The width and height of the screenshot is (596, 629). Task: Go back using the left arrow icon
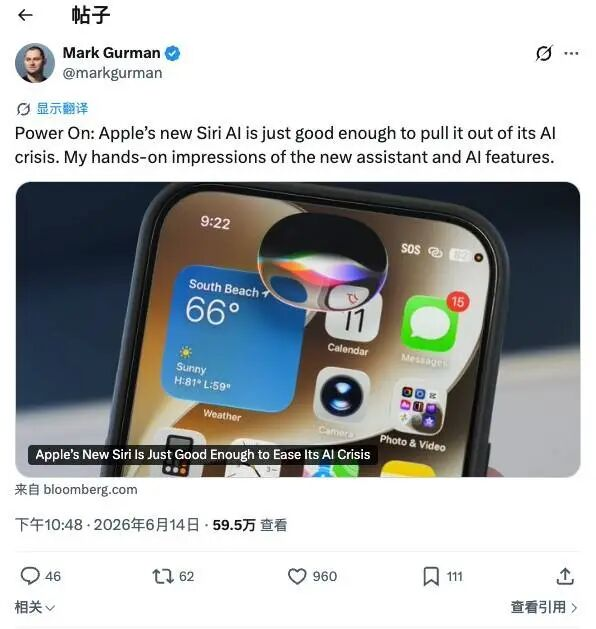[25, 15]
